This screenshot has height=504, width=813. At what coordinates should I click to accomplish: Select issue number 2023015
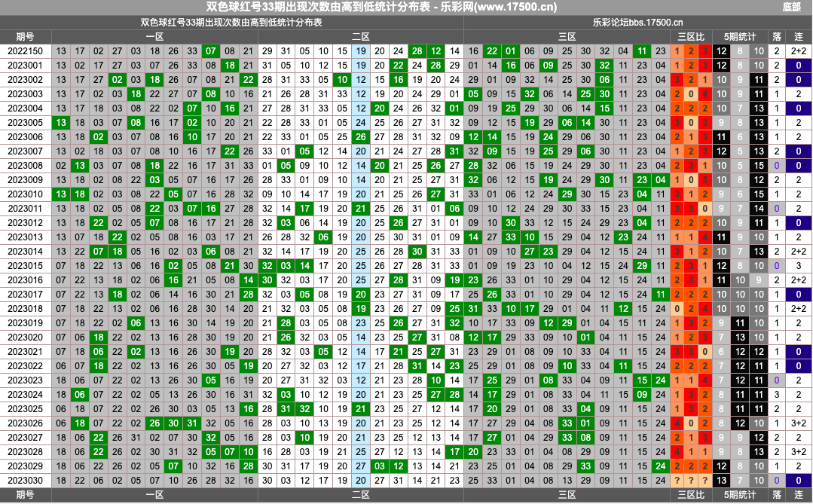[26, 265]
